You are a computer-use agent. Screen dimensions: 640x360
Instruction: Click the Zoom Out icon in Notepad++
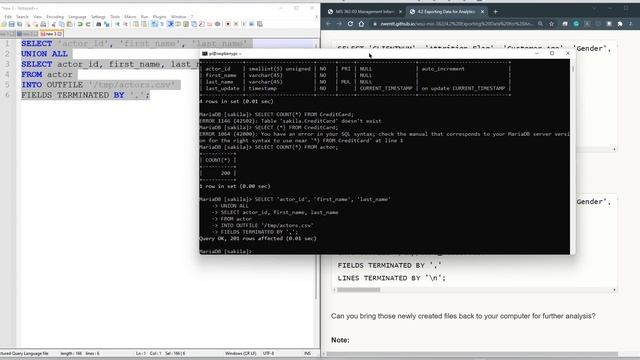[125, 24]
